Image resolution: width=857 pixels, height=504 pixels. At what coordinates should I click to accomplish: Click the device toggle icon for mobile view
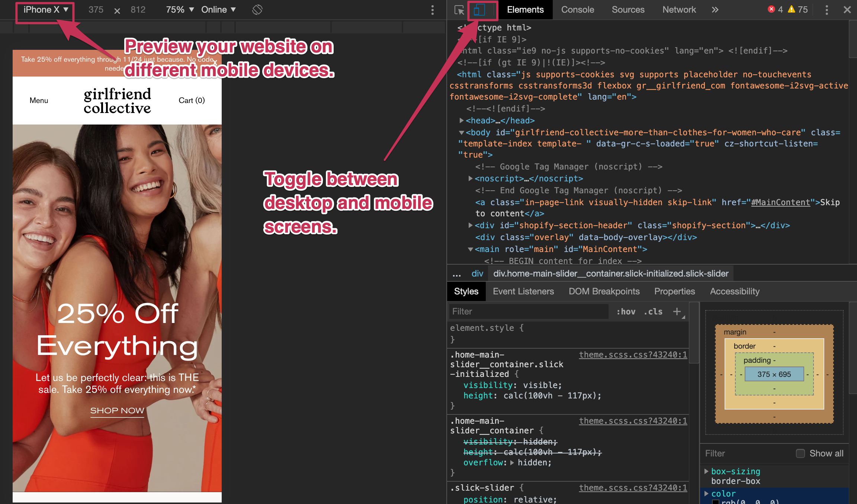coord(480,9)
